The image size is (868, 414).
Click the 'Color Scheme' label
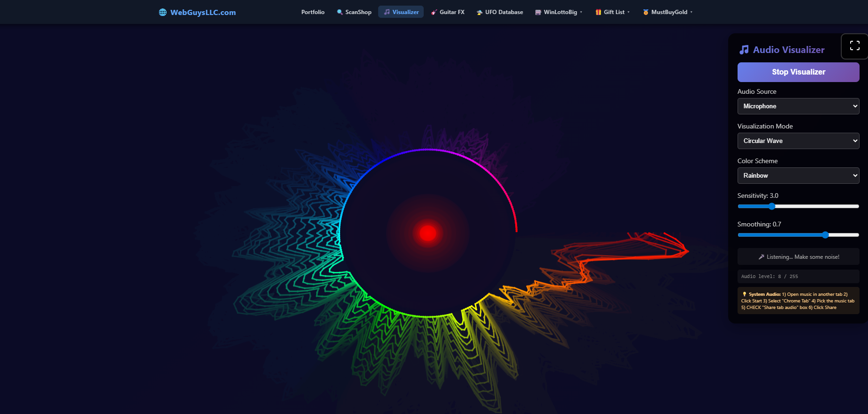tap(758, 161)
